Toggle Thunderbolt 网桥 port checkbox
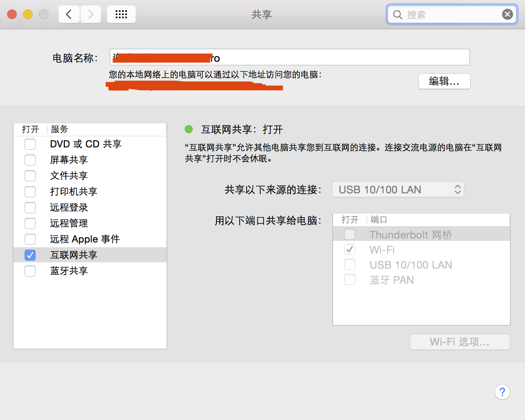The height and width of the screenshot is (420, 525). coord(350,234)
